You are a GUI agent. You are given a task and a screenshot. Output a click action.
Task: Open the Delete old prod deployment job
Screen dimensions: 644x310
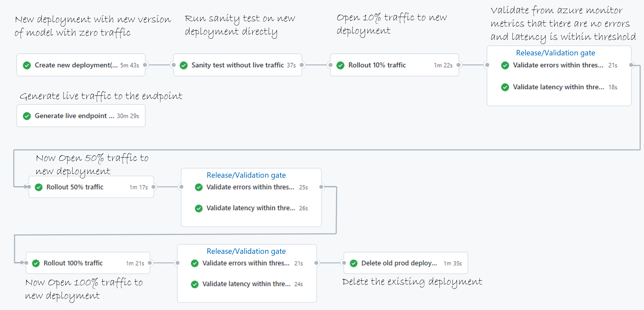tap(399, 263)
